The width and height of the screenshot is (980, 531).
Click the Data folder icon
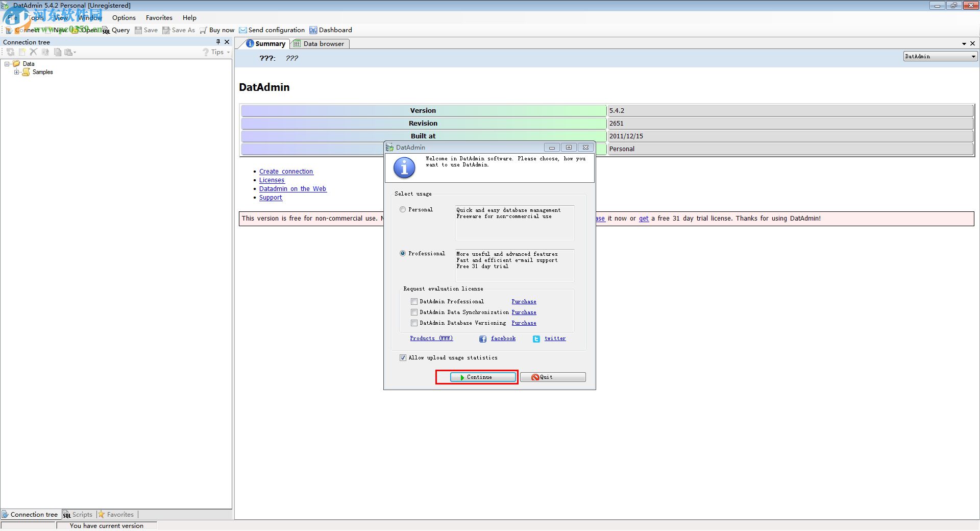[16, 64]
